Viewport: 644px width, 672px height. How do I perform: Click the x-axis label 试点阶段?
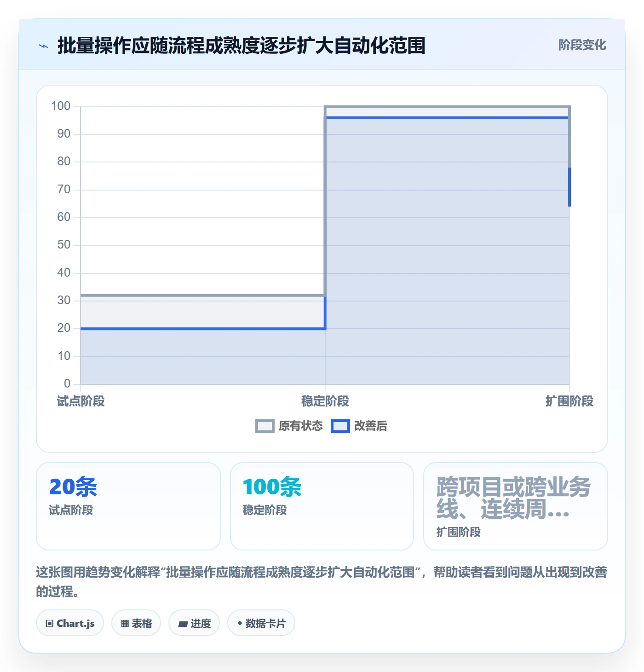tap(80, 401)
